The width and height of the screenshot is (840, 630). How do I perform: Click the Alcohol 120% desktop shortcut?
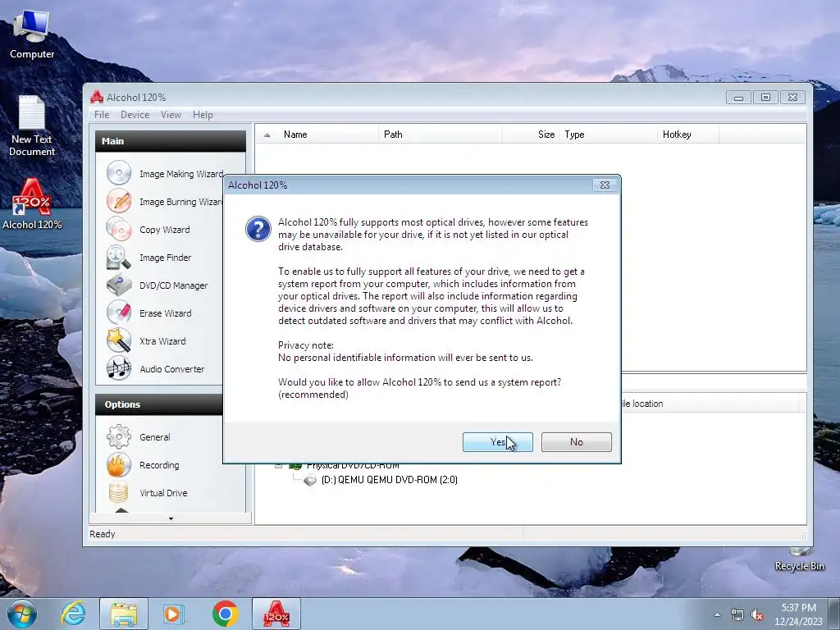32,204
